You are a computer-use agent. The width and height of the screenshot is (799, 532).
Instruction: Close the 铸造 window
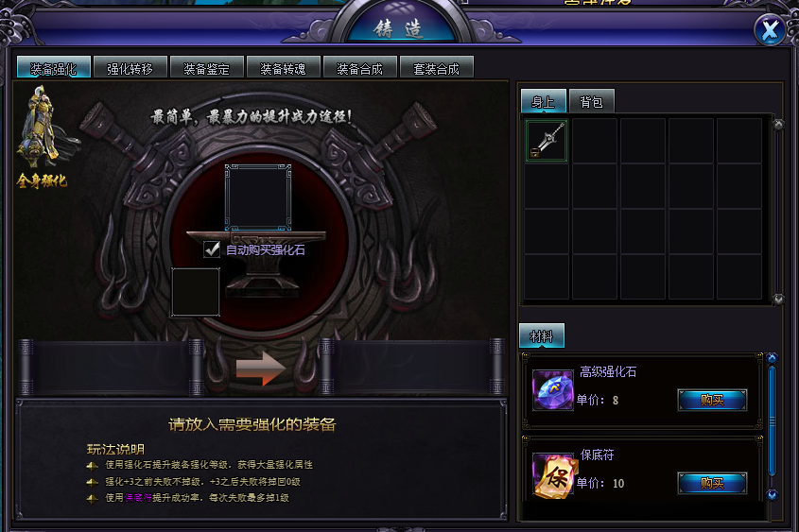(770, 30)
